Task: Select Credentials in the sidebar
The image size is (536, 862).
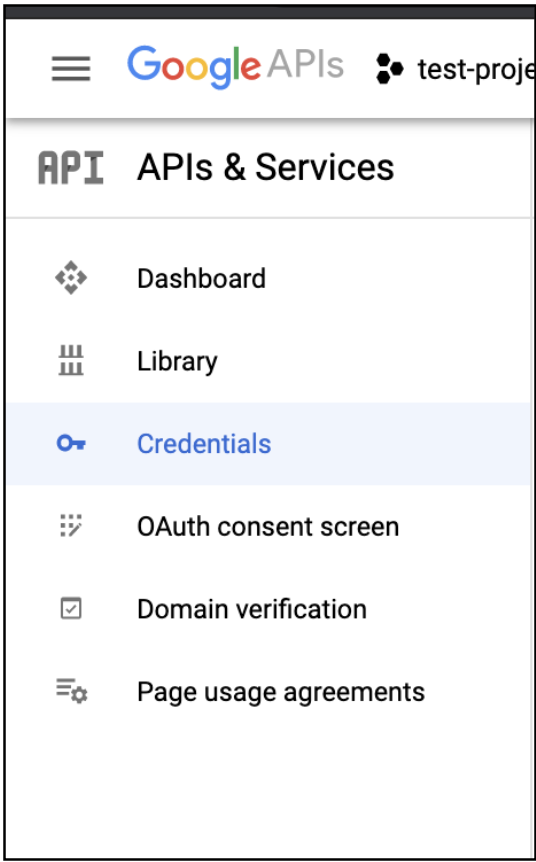Action: [268, 444]
